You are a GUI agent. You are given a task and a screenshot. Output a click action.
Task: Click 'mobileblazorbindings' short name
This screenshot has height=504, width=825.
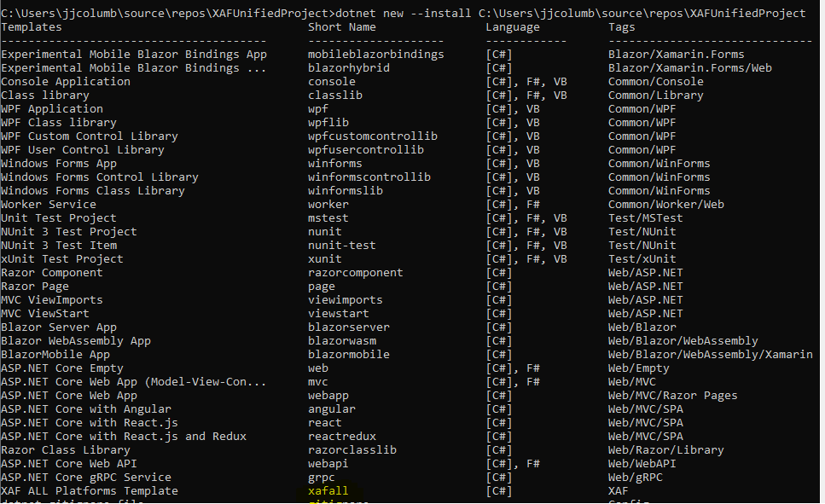tap(375, 55)
